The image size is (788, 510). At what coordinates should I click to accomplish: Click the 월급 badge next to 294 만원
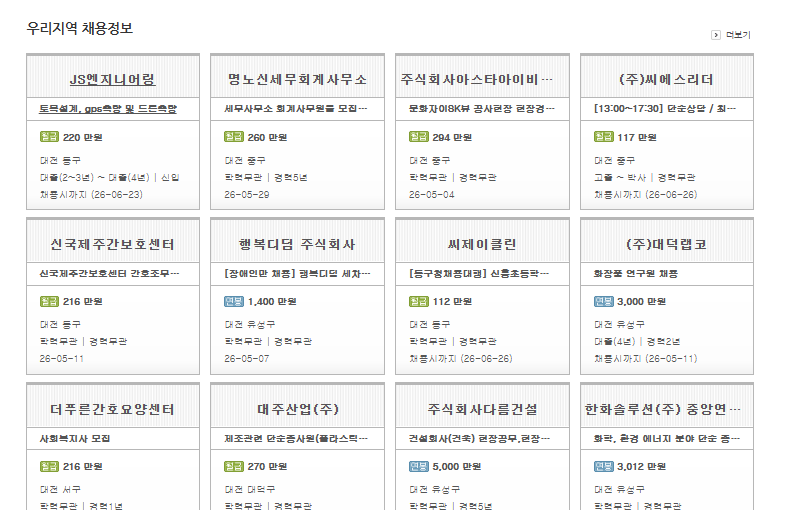(x=419, y=137)
